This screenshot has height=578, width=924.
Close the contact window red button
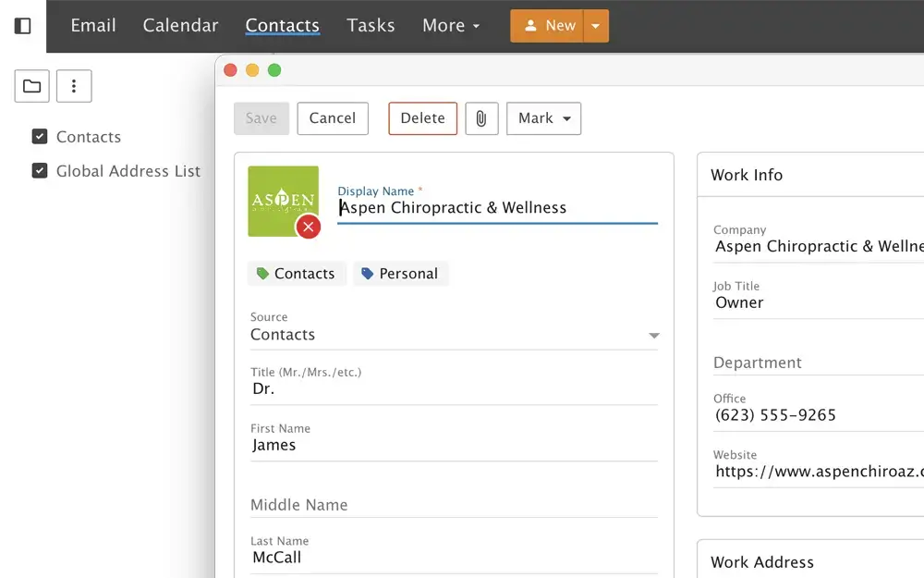tap(230, 70)
